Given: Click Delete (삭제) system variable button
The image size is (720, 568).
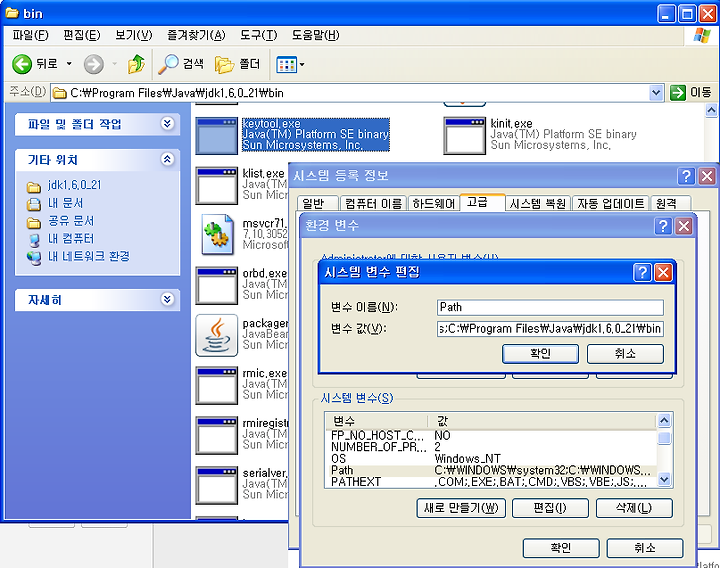Looking at the screenshot, I should (634, 508).
